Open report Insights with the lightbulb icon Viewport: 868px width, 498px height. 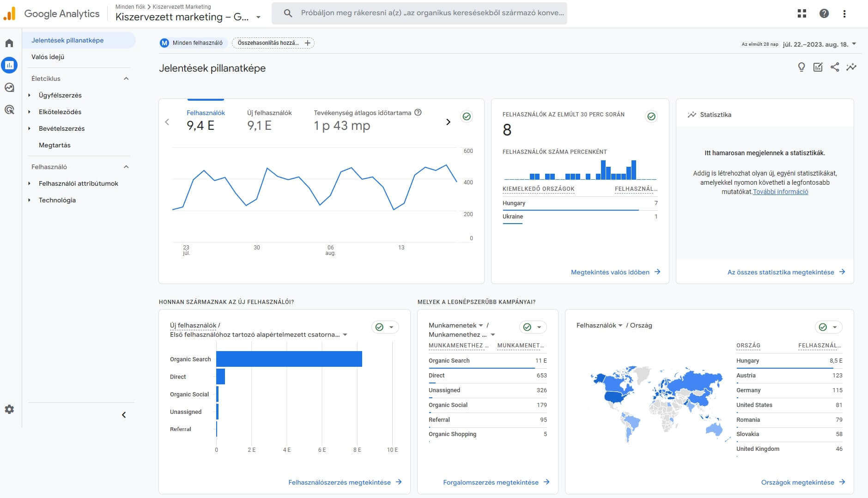[x=802, y=67]
